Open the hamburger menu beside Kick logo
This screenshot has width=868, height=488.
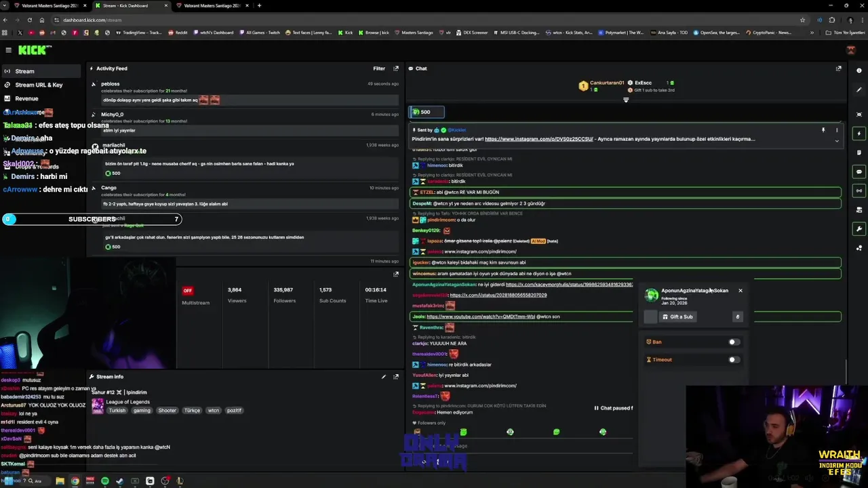[x=8, y=49]
